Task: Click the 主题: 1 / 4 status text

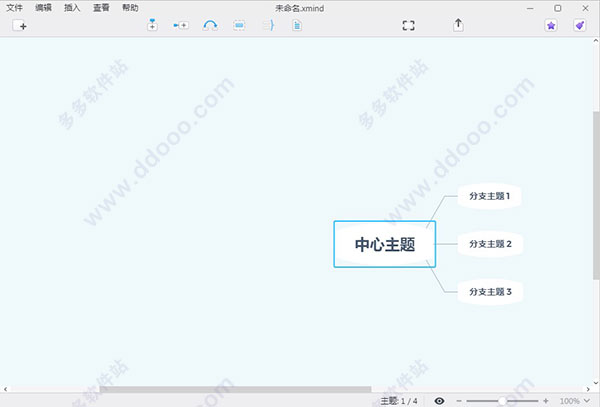Action: 399,401
